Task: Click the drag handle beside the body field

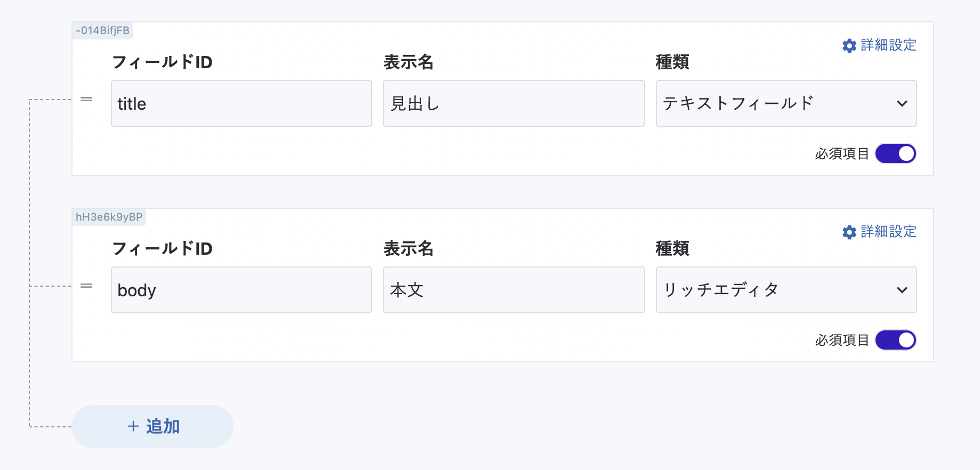Action: (x=86, y=286)
